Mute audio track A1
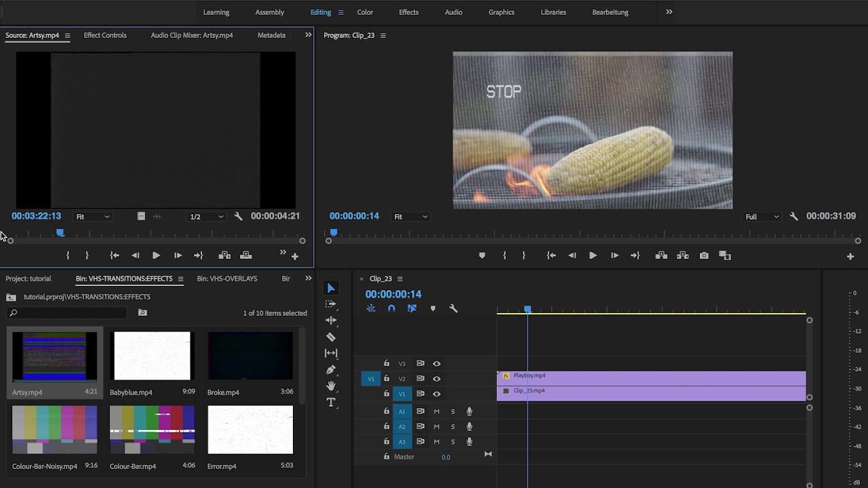Screen dimensions: 868x488 click(x=437, y=411)
